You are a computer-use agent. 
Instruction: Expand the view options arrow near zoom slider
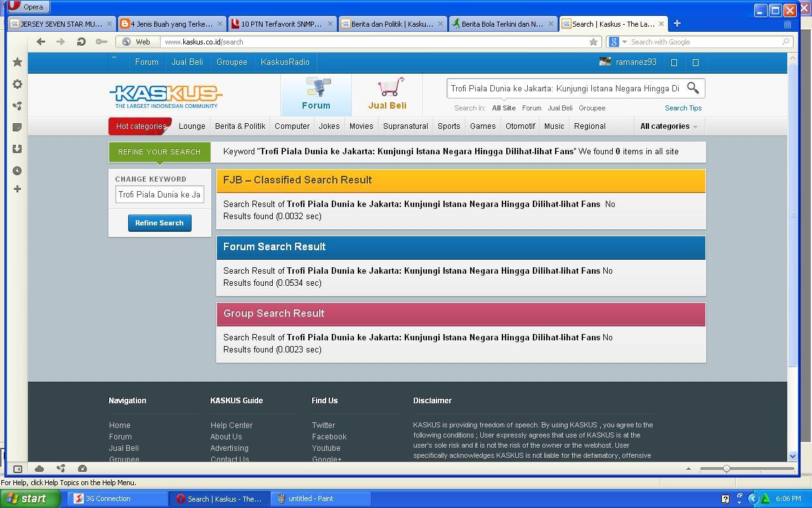[x=688, y=469]
